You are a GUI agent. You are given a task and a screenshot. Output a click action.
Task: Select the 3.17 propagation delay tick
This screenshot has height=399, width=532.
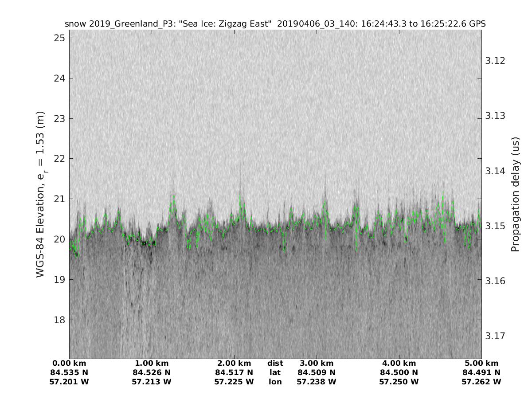pyautogui.click(x=496, y=336)
